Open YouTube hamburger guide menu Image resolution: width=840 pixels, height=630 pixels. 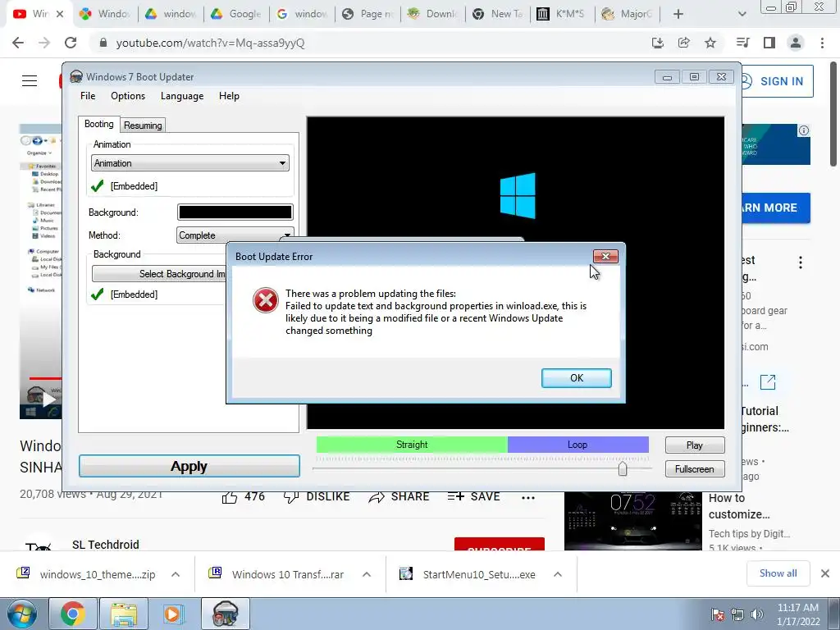click(30, 81)
